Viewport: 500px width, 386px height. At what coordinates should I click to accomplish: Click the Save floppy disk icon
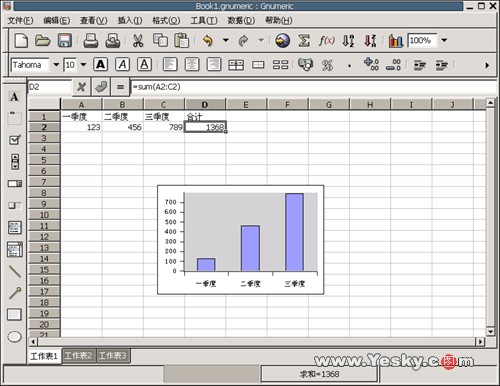(65, 40)
